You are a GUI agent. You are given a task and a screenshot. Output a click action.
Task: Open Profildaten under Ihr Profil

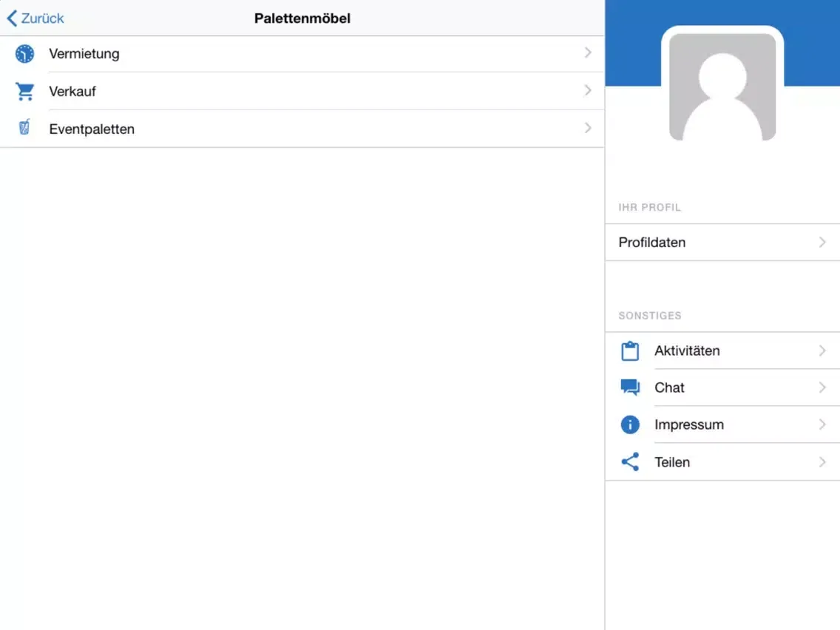pos(722,242)
